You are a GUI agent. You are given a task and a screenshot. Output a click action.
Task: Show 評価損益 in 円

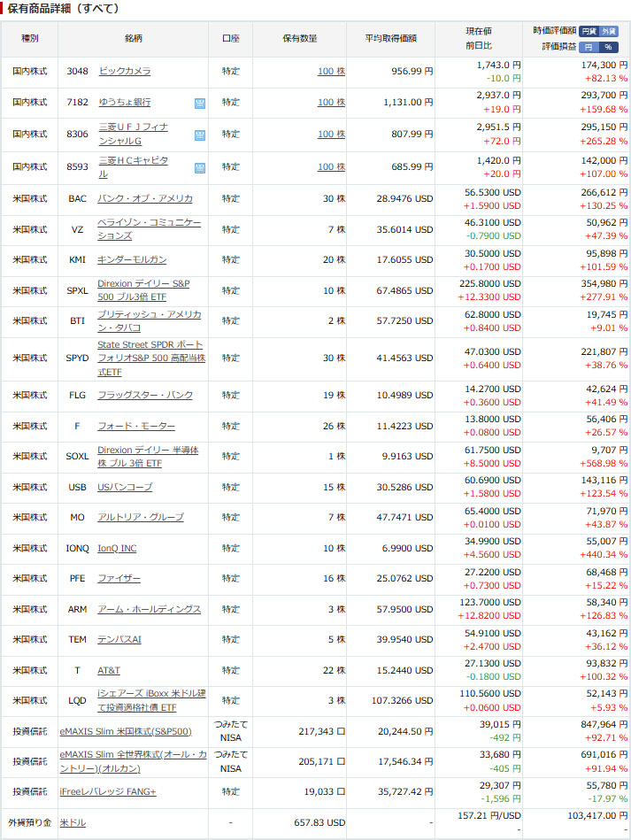[x=589, y=46]
